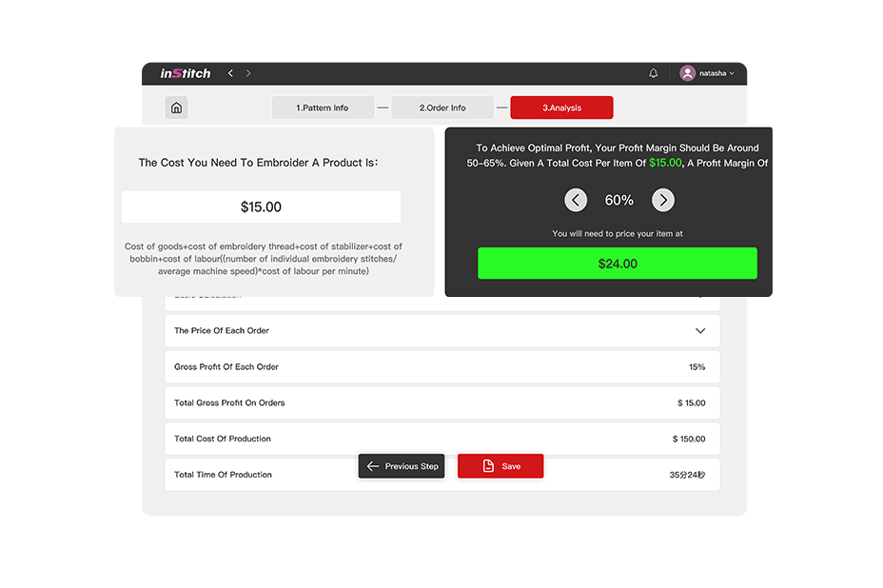Viewport: 883px width, 588px height.
Task: Save the analysis with Save button
Action: tap(500, 466)
